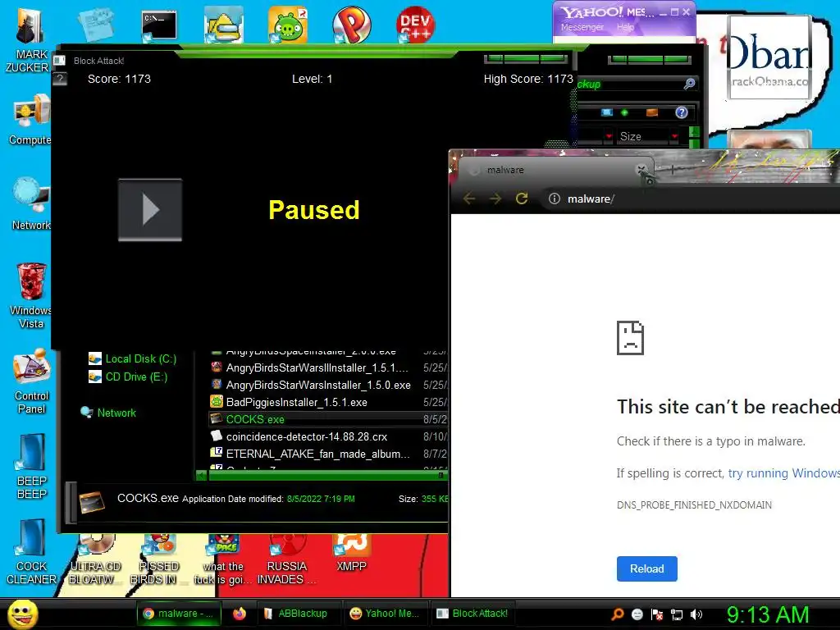Go forward in the browser
840x630 pixels.
(x=495, y=199)
